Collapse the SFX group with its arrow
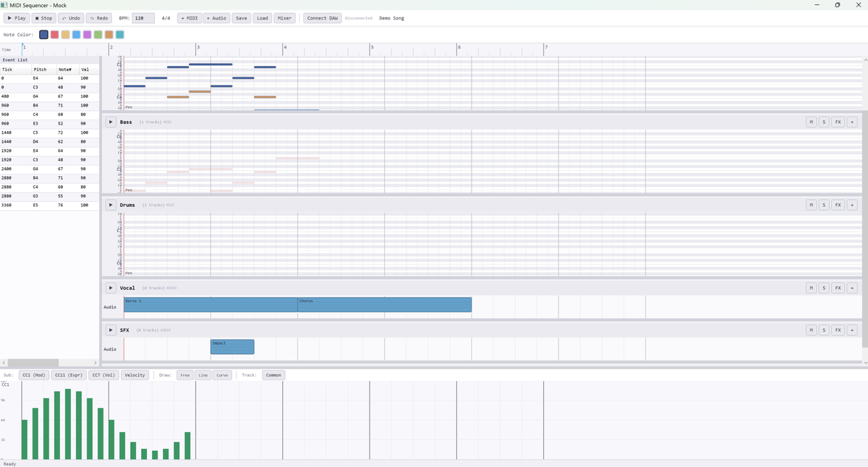The width and height of the screenshot is (868, 467). [x=111, y=330]
